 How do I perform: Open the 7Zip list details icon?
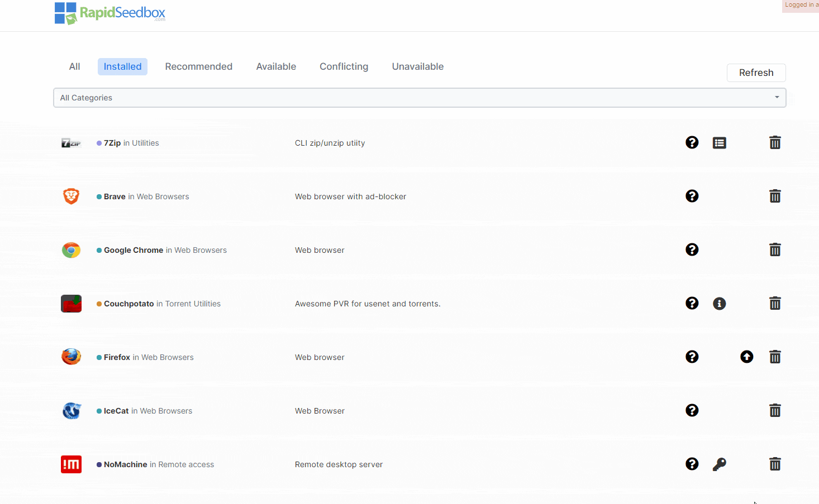click(x=719, y=143)
